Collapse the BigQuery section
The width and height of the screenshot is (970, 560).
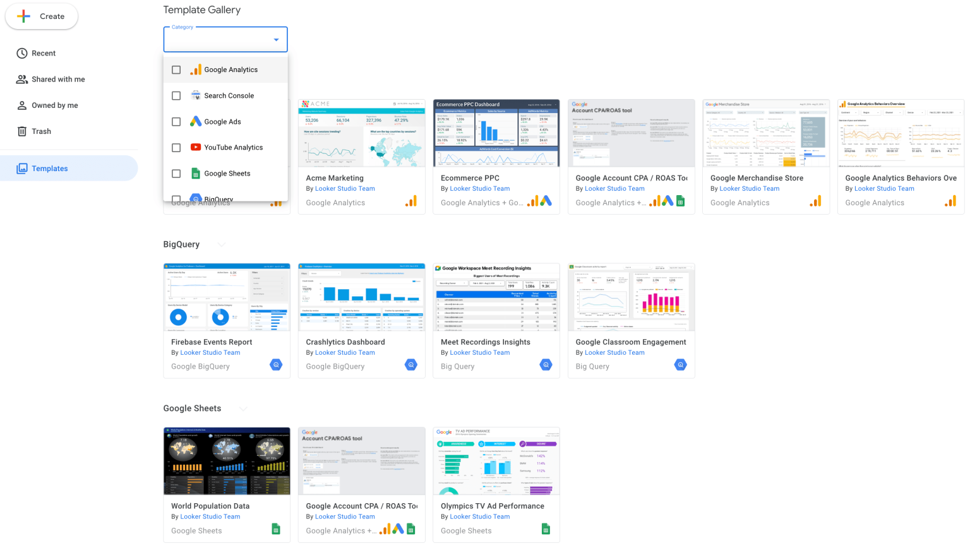221,244
